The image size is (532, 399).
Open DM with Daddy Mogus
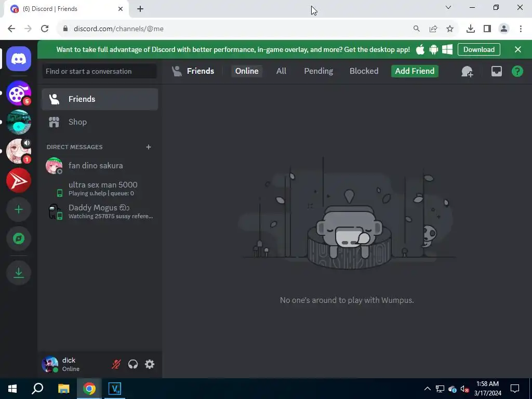pos(100,211)
